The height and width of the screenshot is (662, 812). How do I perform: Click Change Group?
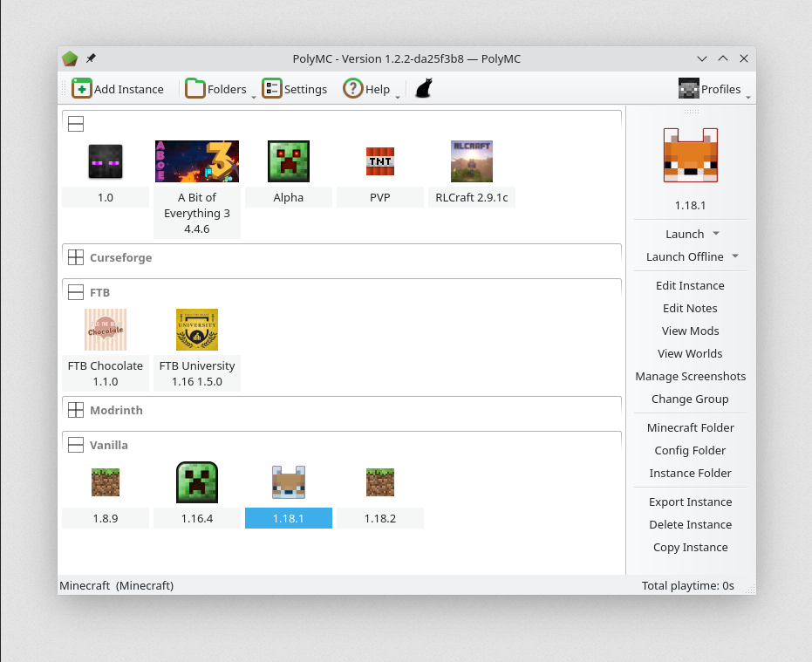[x=690, y=399]
